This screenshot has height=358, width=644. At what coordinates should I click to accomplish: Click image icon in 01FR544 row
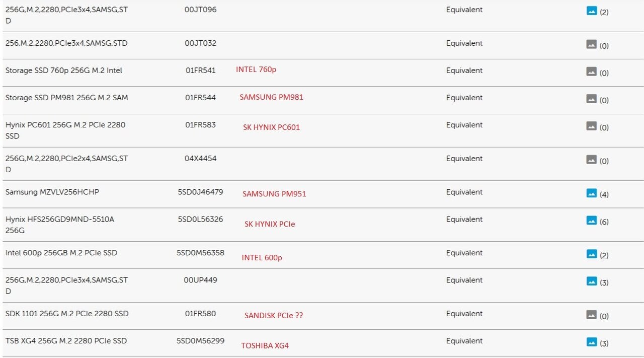(x=592, y=99)
